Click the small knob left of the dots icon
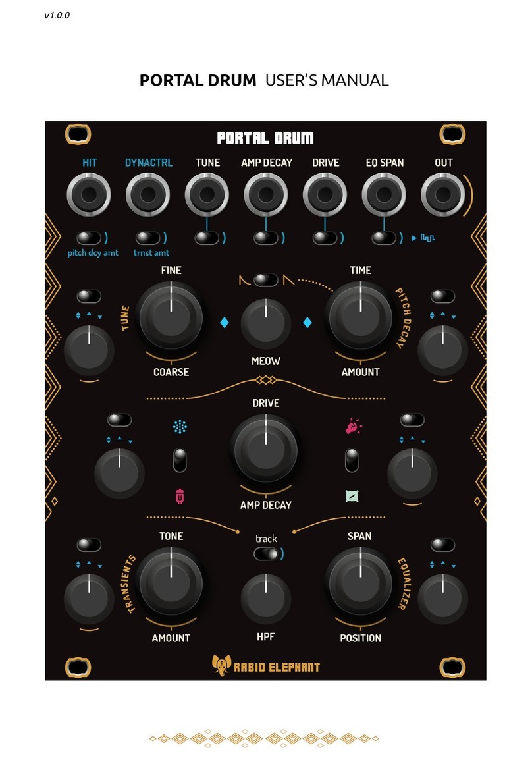This screenshot has height=760, width=532. coord(120,474)
